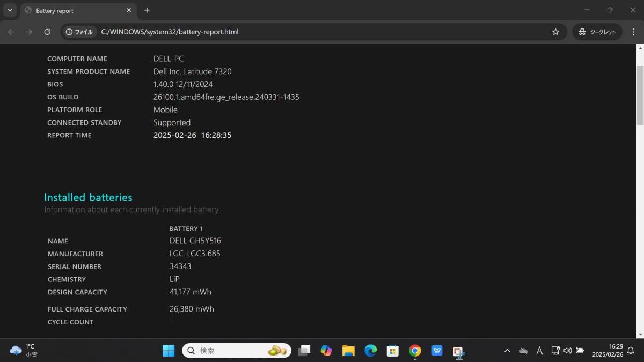This screenshot has height=362, width=644.
Task: Click the 'Information about each currently installed battery' subtitle
Action: coord(131,209)
